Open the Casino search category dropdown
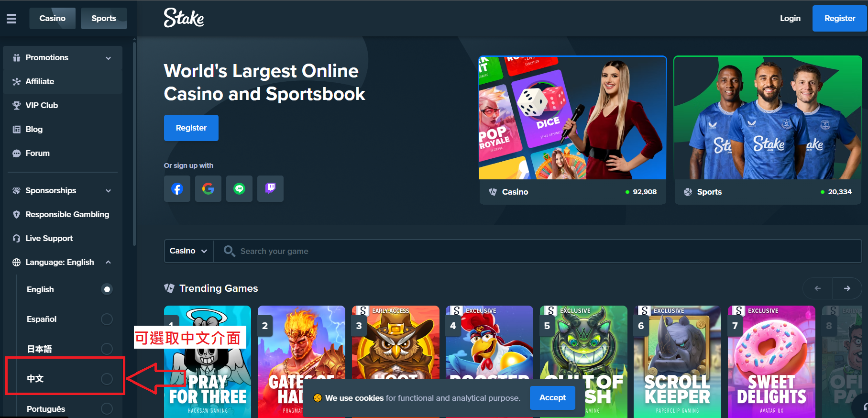This screenshot has width=868, height=418. coord(189,251)
